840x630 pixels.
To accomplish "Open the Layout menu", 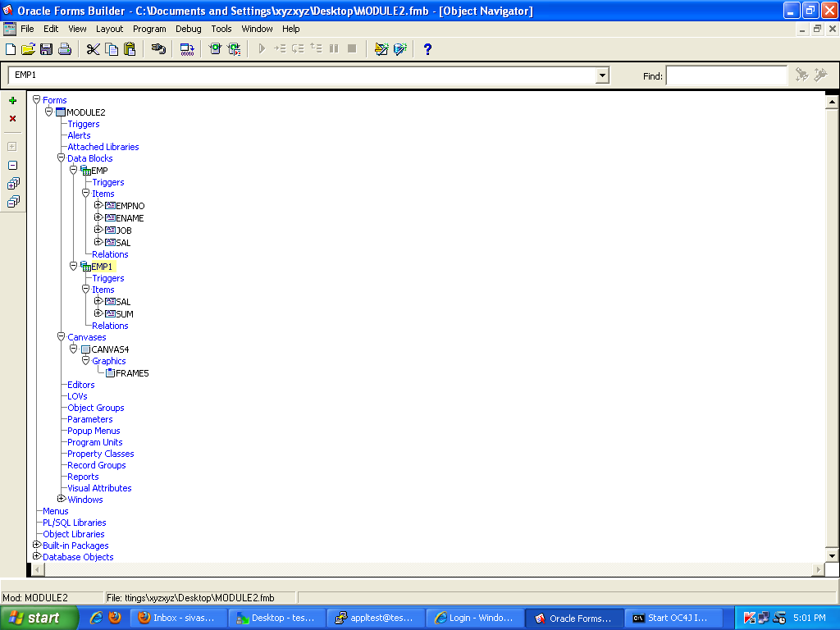I will (x=109, y=29).
